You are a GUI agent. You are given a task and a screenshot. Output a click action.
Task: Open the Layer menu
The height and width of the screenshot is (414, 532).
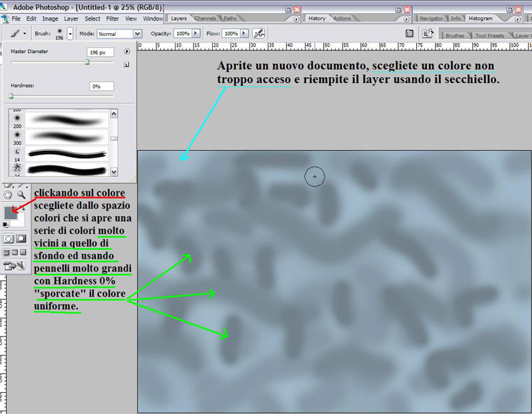pyautogui.click(x=71, y=19)
